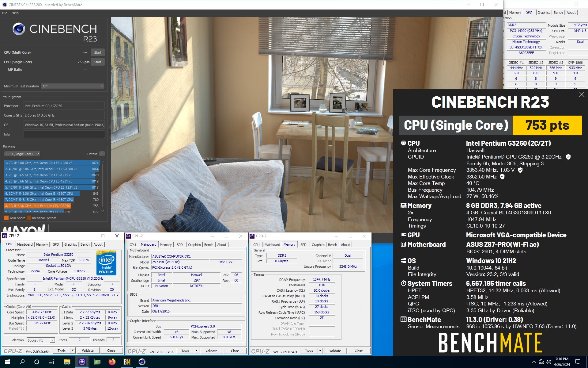This screenshot has width=588, height=368.
Task: Click CPU-Z icon in Memory window title
Action: [x=252, y=236]
